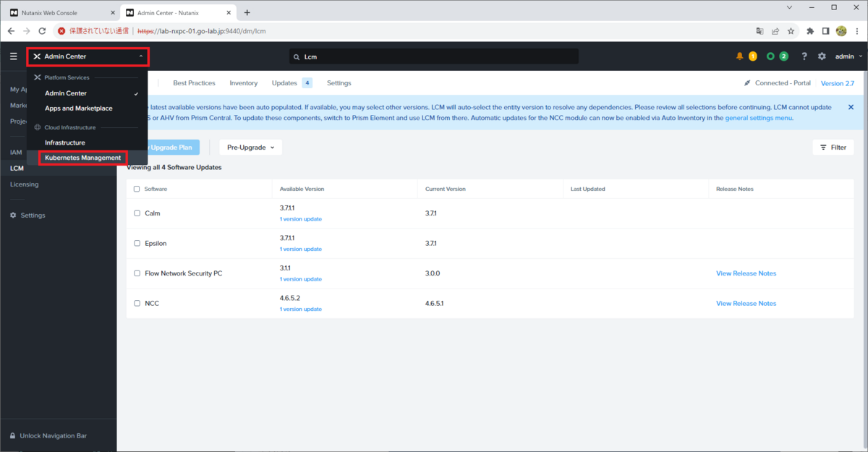This screenshot has width=868, height=452.
Task: Open the Chrome profile avatar
Action: (841, 31)
